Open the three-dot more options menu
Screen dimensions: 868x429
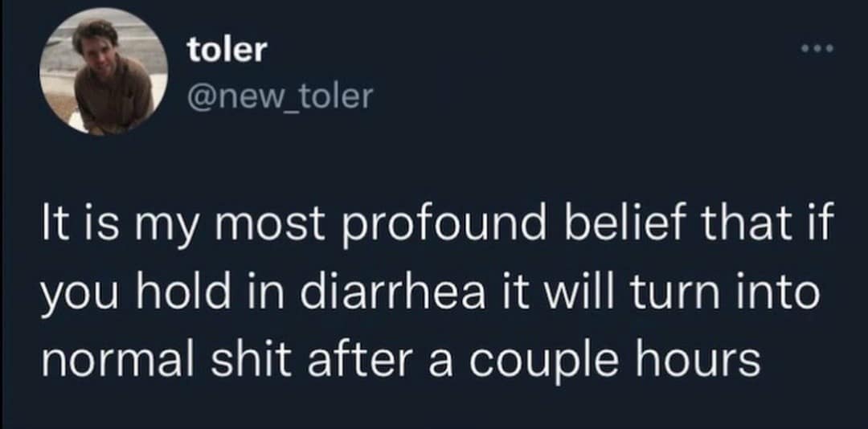819,50
